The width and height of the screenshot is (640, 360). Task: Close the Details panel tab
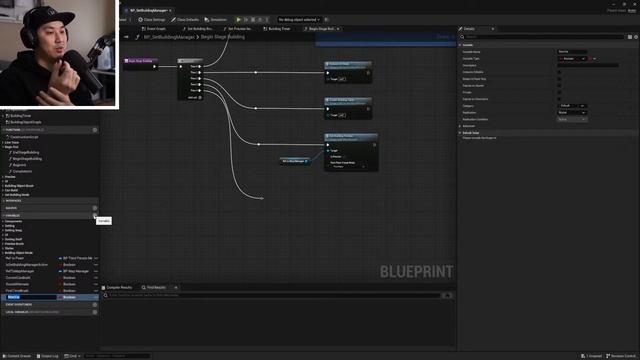pos(493,29)
